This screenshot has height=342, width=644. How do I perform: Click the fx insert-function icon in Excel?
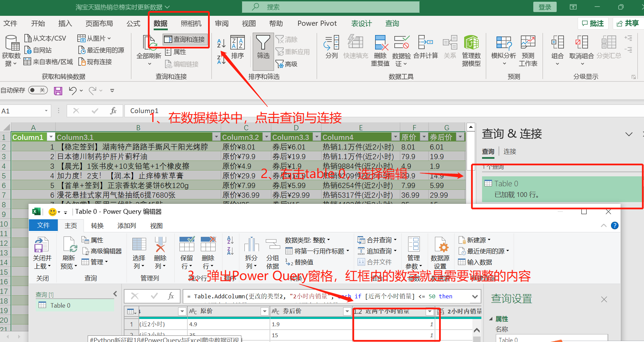[113, 111]
